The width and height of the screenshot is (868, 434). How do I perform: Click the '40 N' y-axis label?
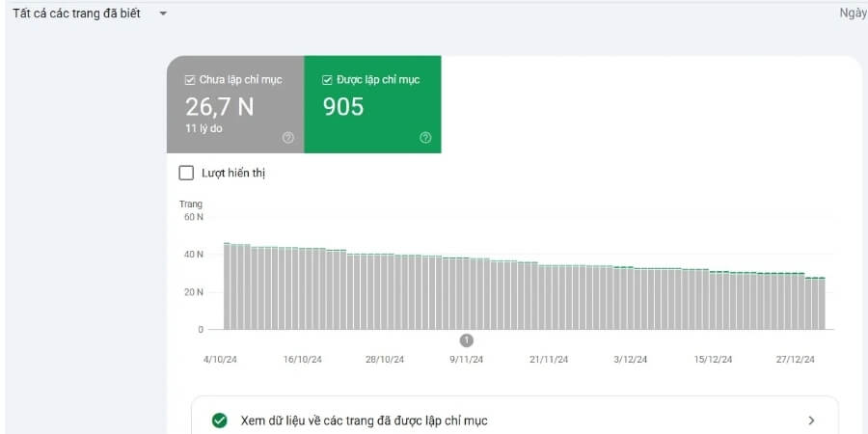[x=193, y=255]
